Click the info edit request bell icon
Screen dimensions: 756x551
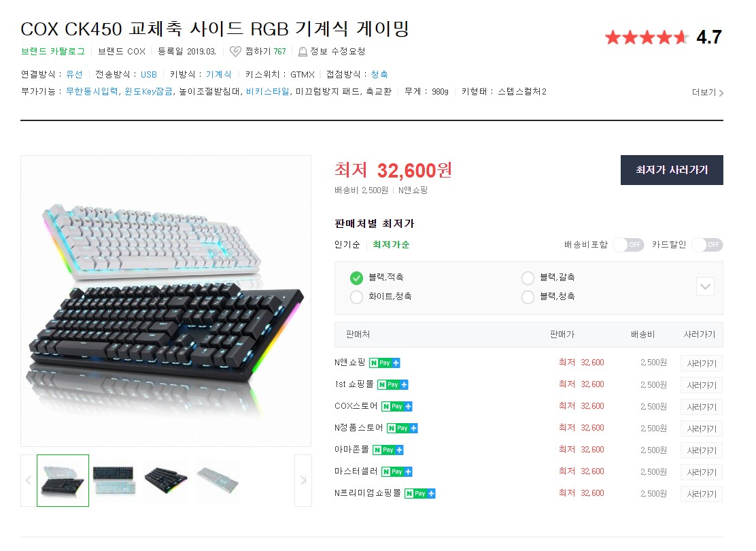pyautogui.click(x=303, y=52)
